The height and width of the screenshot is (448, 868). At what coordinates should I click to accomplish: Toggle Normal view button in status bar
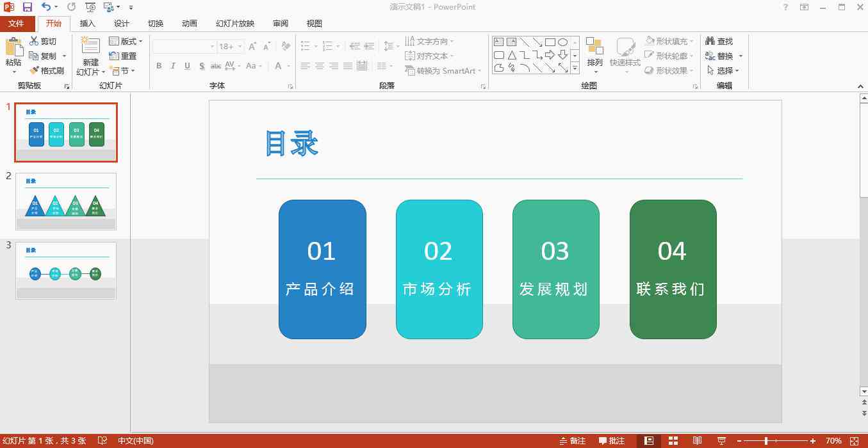[649, 441]
